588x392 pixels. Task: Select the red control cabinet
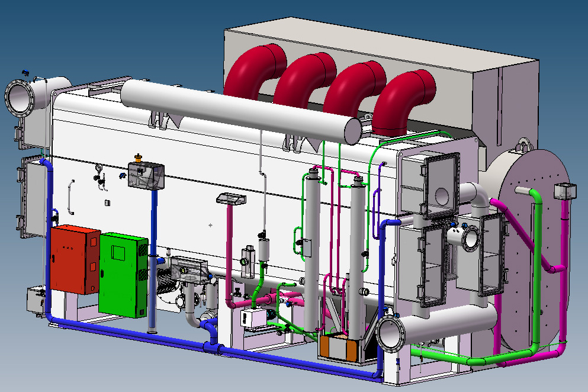click(x=74, y=259)
